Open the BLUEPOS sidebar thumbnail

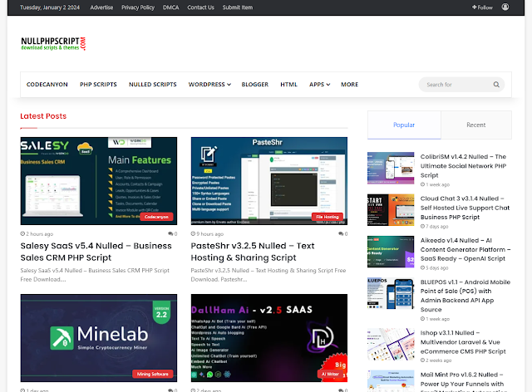[391, 293]
